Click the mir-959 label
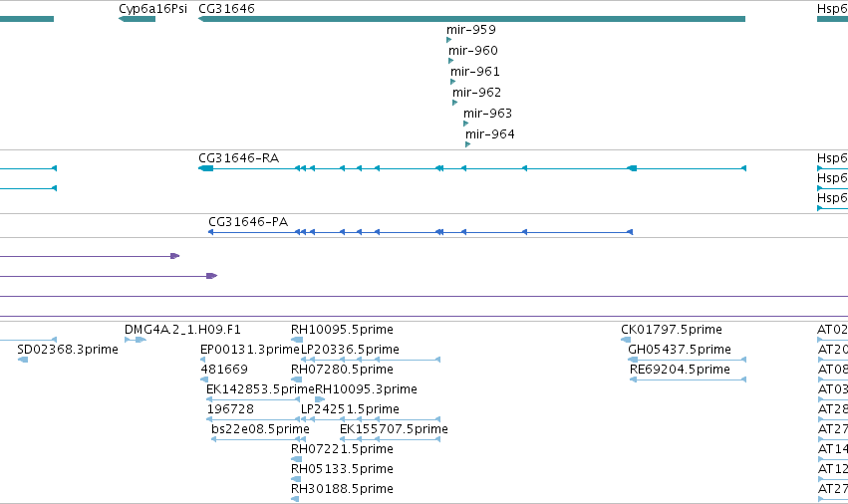 471,29
